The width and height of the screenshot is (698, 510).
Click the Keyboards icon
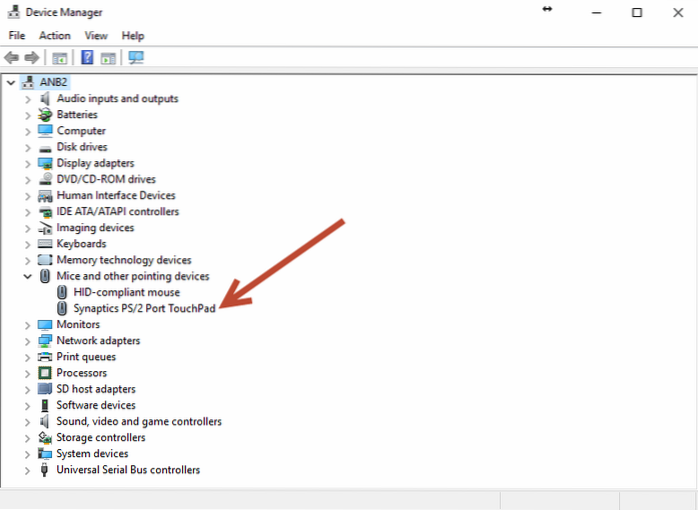click(45, 244)
